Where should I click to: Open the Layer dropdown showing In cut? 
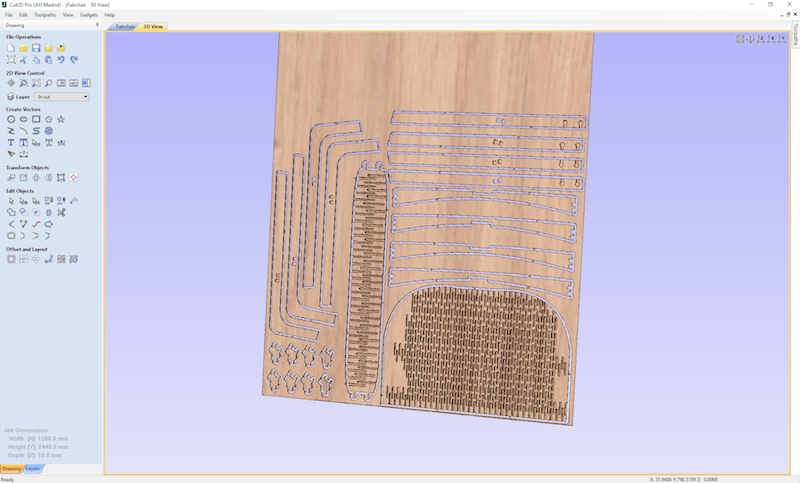(x=61, y=97)
